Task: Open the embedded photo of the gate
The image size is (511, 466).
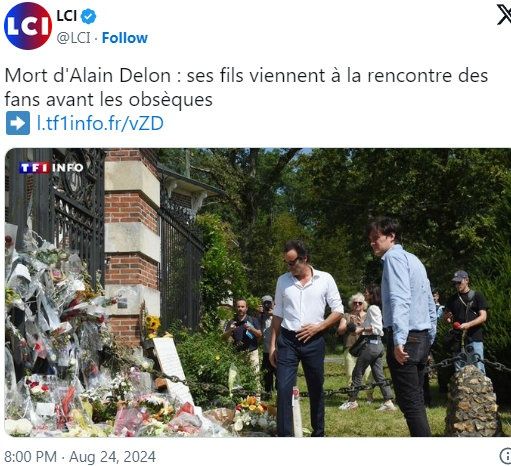Action: pos(258,292)
